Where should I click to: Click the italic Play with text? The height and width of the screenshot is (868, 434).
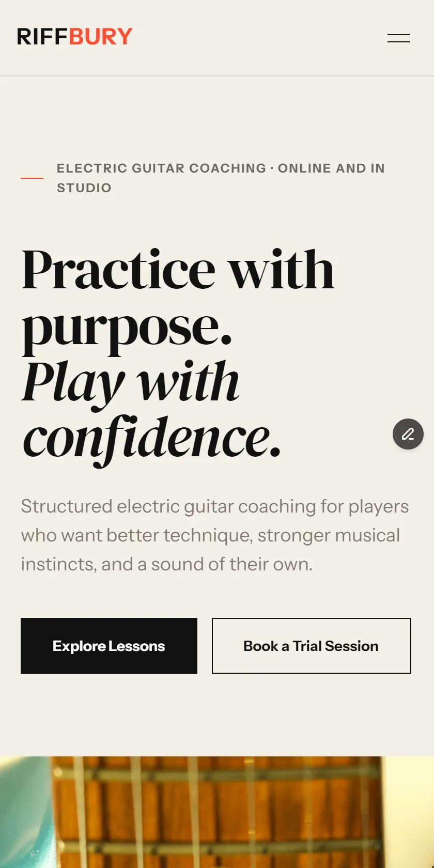(x=131, y=383)
